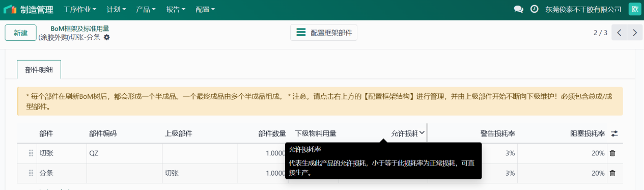Click the 新建 button

[x=20, y=33]
